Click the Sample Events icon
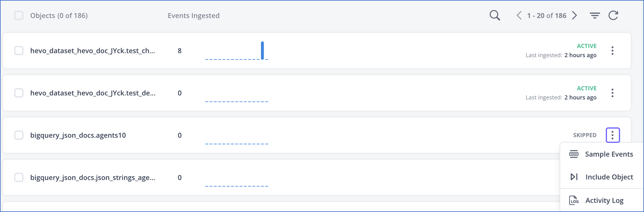This screenshot has height=212, width=644. tap(574, 154)
